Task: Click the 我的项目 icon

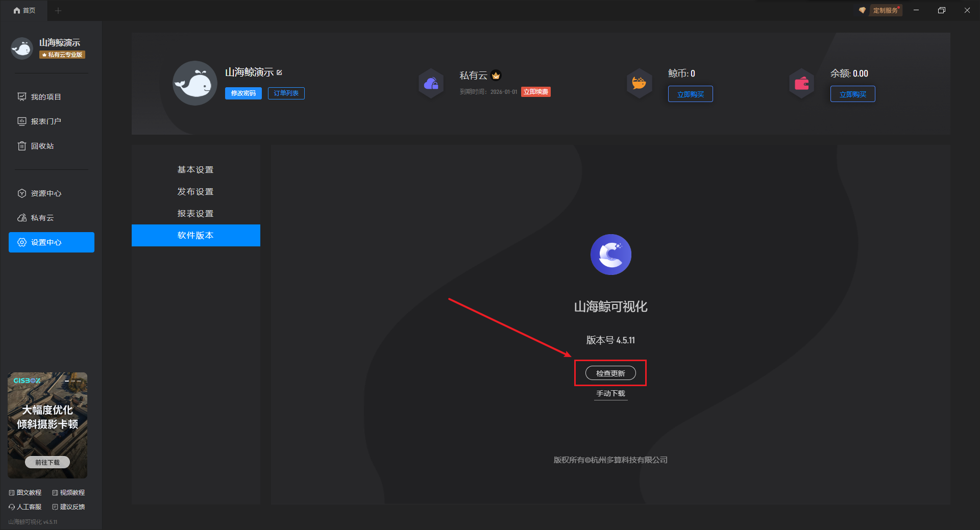Action: 22,97
